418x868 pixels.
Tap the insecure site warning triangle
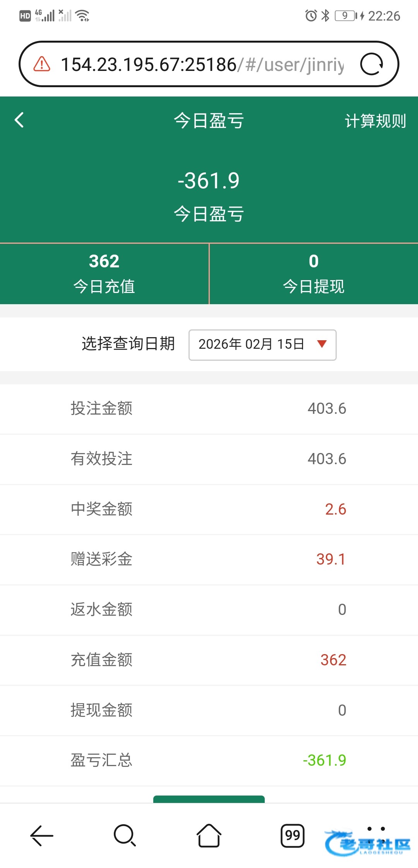tap(42, 64)
